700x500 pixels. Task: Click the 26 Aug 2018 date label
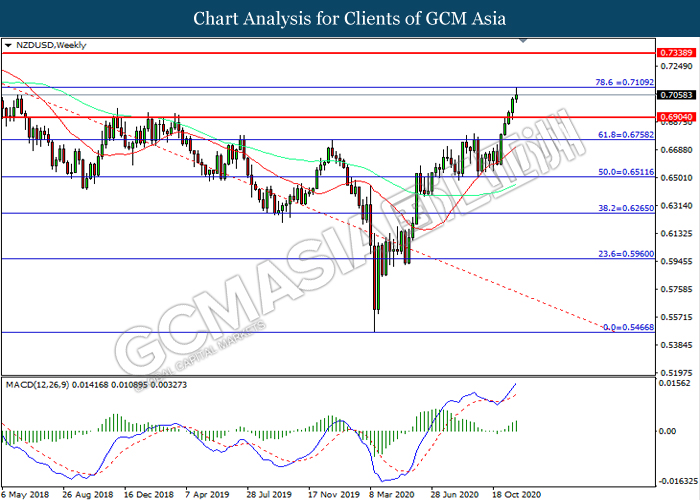coord(88,495)
